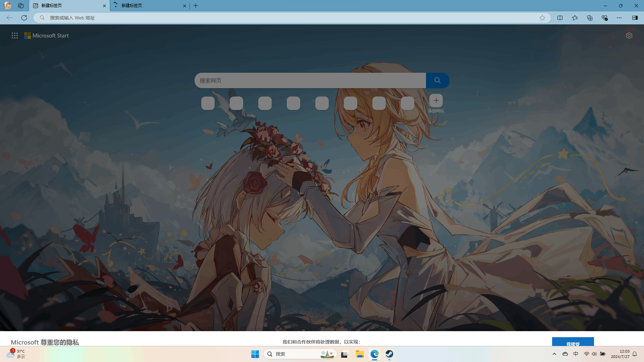Click the blue web search button
The height and width of the screenshot is (362, 644).
click(437, 80)
